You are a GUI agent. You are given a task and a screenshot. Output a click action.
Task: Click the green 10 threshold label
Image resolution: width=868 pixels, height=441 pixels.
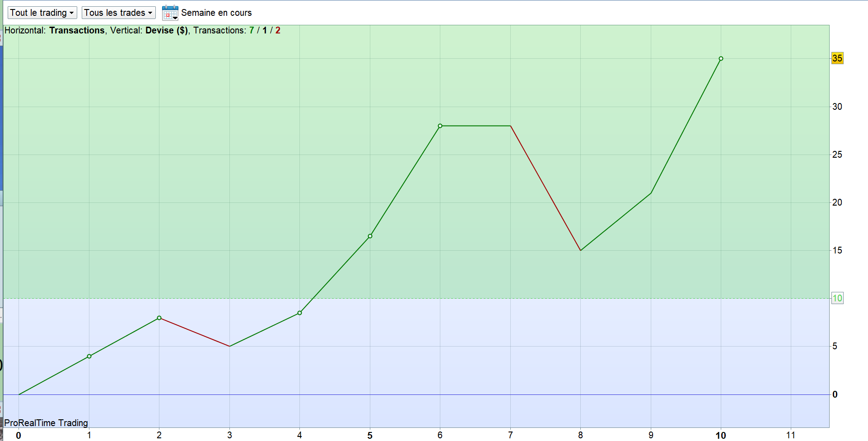click(837, 298)
